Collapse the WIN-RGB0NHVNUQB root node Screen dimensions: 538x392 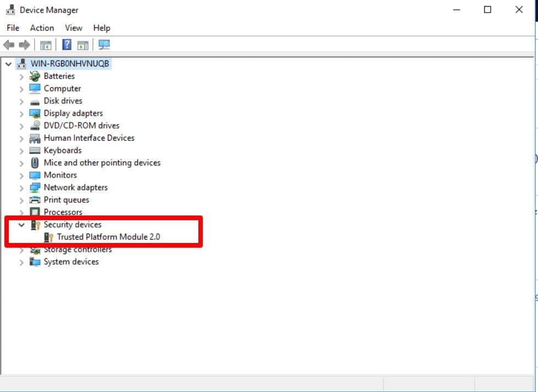[x=8, y=64]
